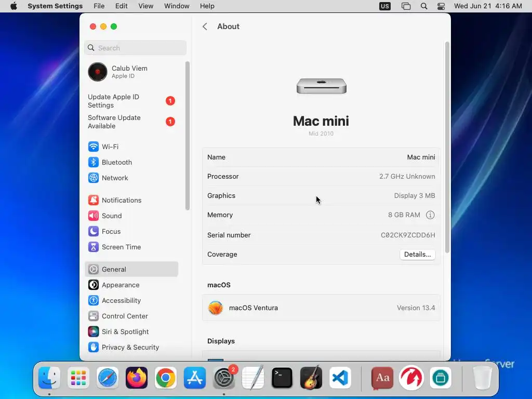The height and width of the screenshot is (399, 532).
Task: Open the View menu
Action: pyautogui.click(x=146, y=6)
